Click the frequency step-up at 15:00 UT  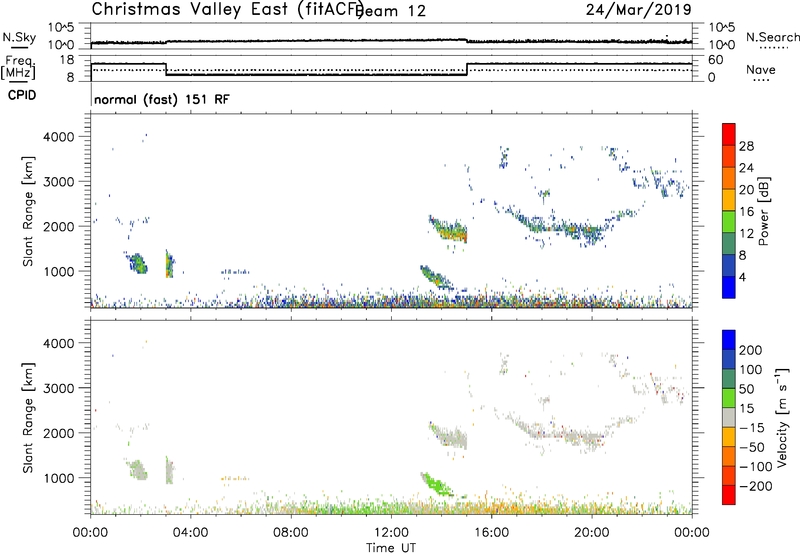tap(467, 69)
